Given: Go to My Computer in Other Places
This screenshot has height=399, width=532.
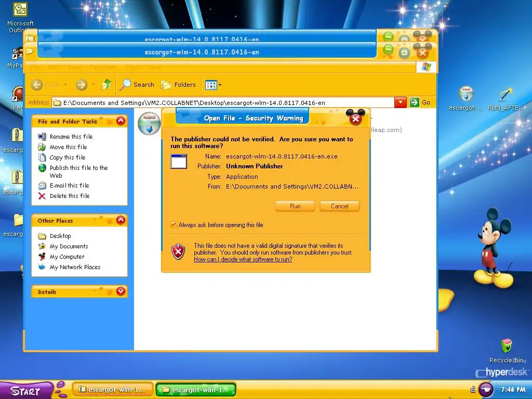Looking at the screenshot, I should 67,257.
